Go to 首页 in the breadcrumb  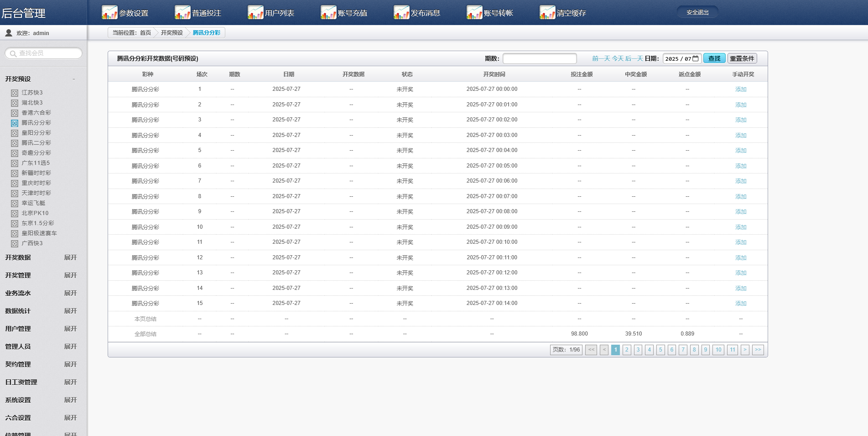point(146,33)
